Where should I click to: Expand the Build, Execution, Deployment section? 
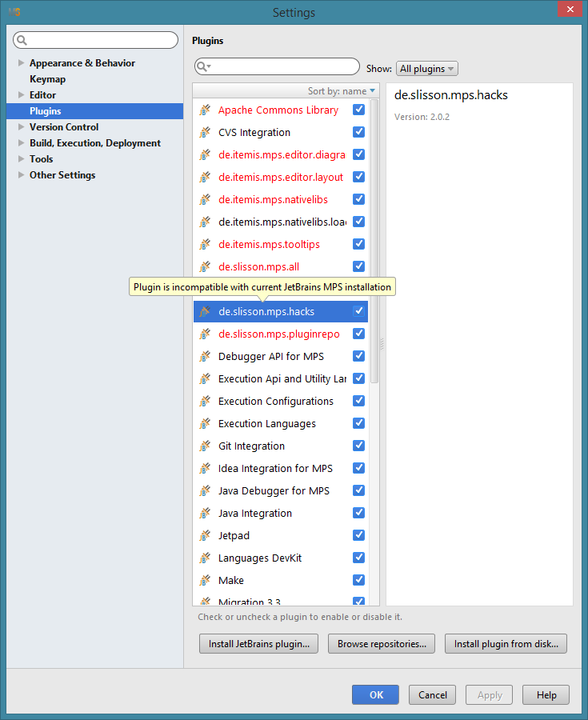(x=21, y=143)
